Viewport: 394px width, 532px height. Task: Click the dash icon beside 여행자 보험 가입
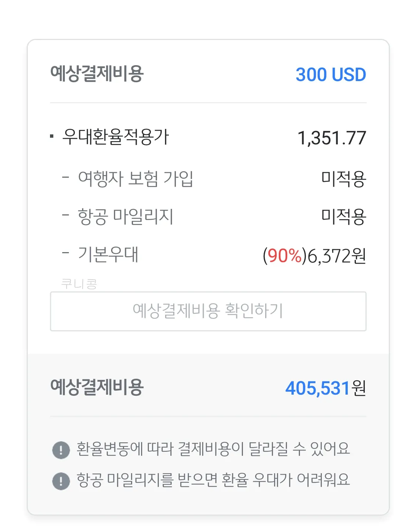tap(66, 178)
